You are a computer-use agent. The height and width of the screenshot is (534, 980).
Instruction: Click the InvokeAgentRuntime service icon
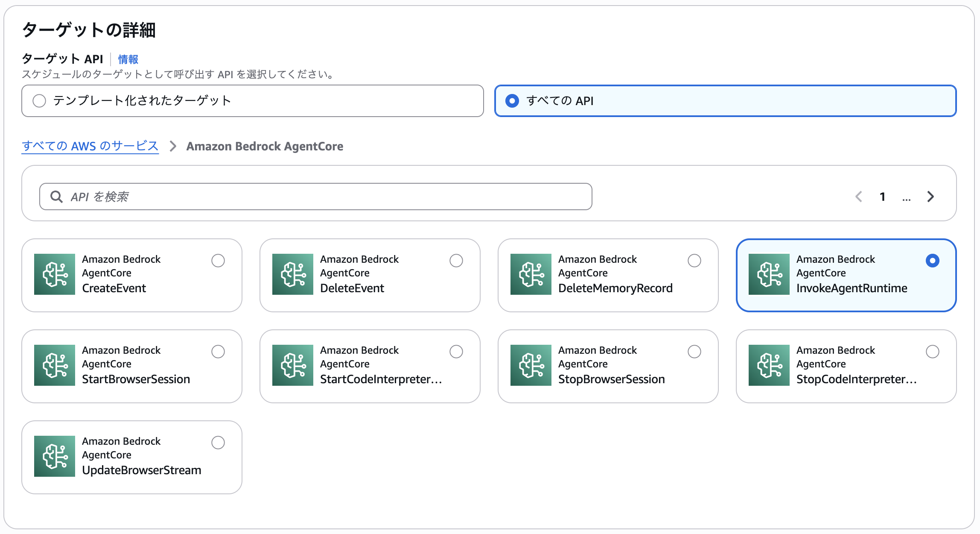point(769,274)
